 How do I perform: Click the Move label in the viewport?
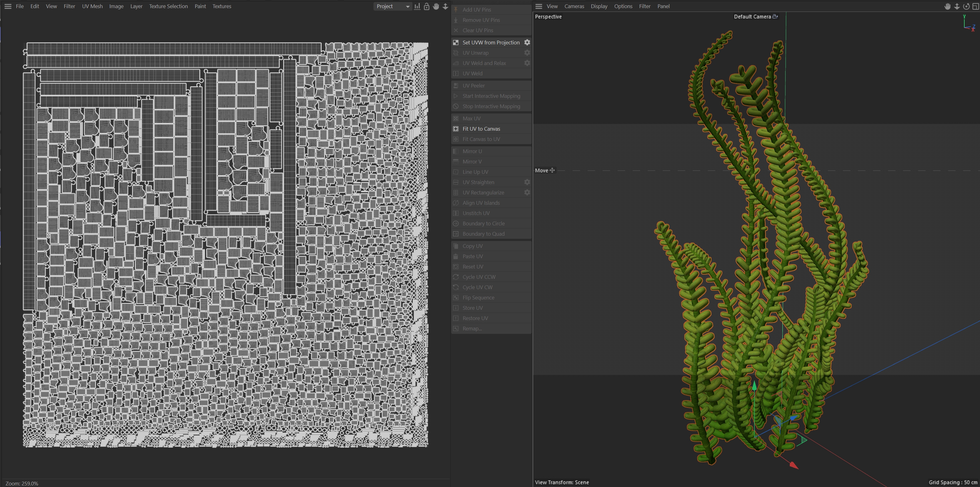pos(541,170)
